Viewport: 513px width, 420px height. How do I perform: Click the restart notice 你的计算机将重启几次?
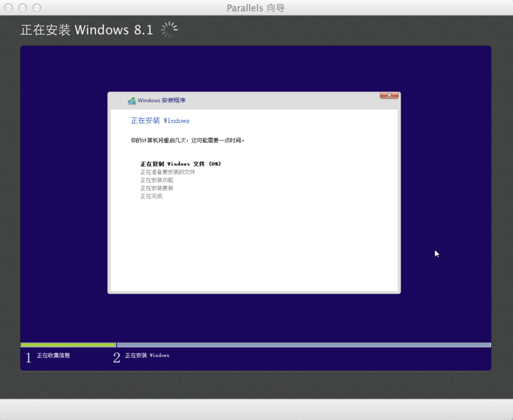coord(187,141)
